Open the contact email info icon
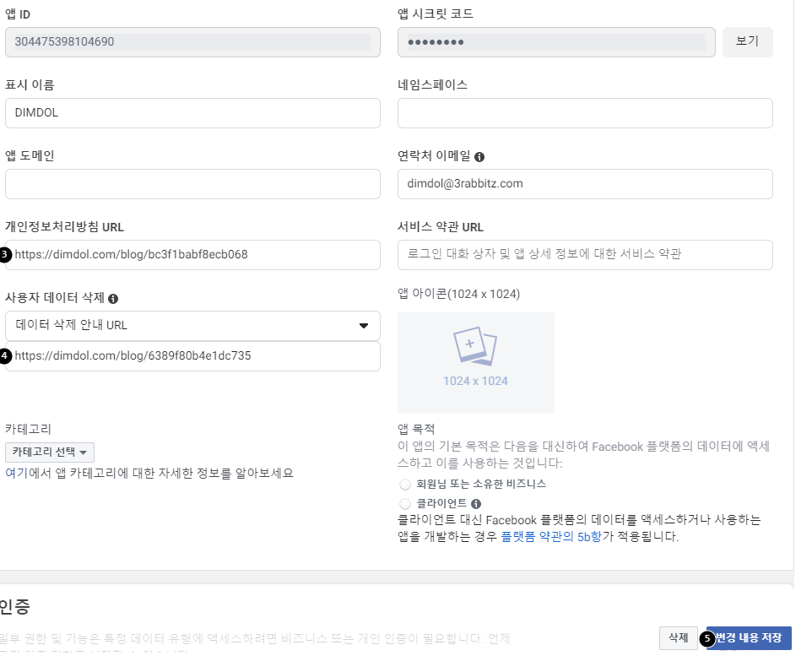This screenshot has width=812, height=672. [x=479, y=157]
